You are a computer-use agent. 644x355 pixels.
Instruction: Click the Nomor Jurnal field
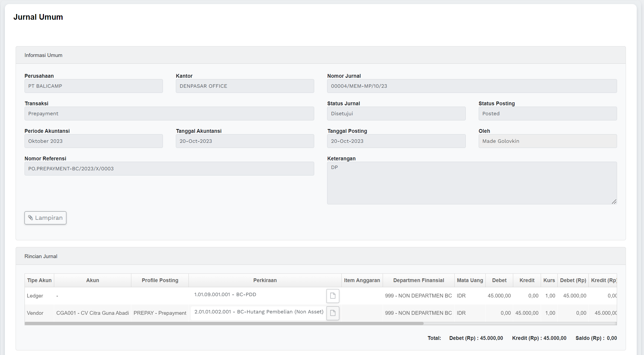pyautogui.click(x=472, y=86)
